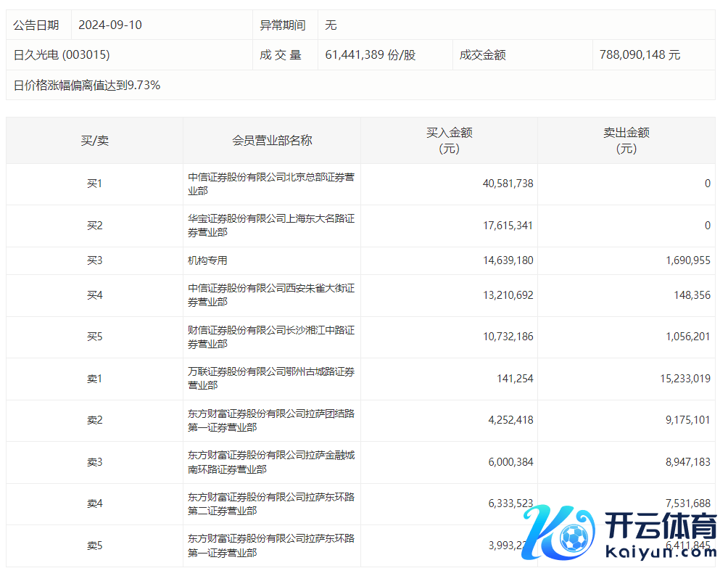Click the 买入金额 column header

click(x=449, y=141)
